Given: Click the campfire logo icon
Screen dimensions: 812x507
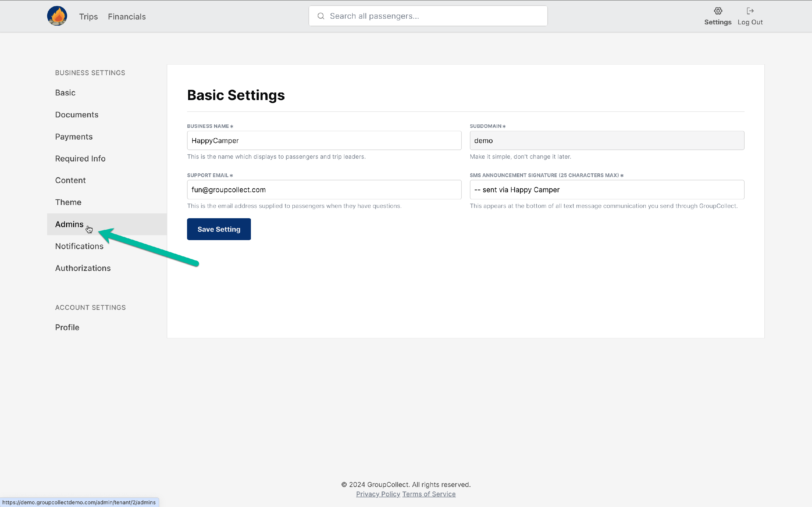Looking at the screenshot, I should [x=57, y=16].
